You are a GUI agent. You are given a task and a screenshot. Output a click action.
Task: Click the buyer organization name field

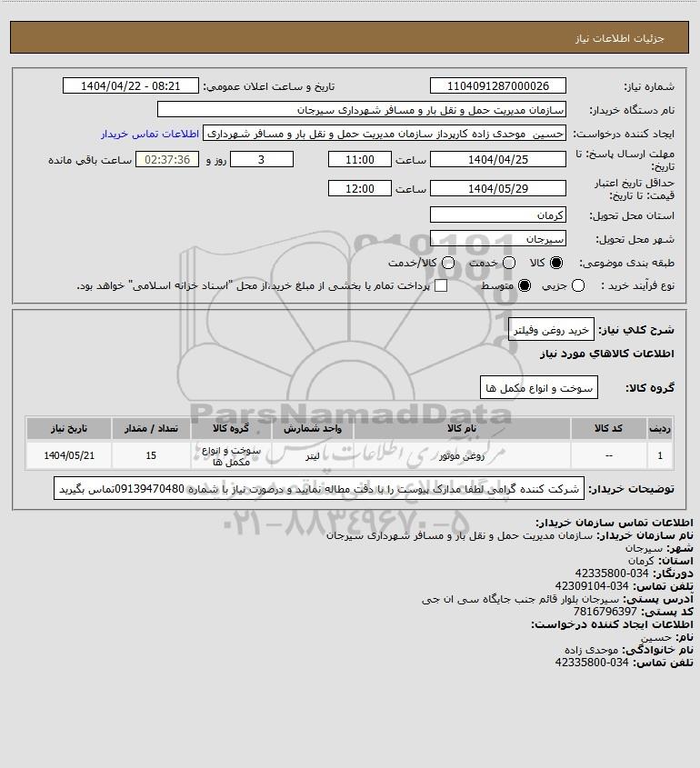coord(362,110)
